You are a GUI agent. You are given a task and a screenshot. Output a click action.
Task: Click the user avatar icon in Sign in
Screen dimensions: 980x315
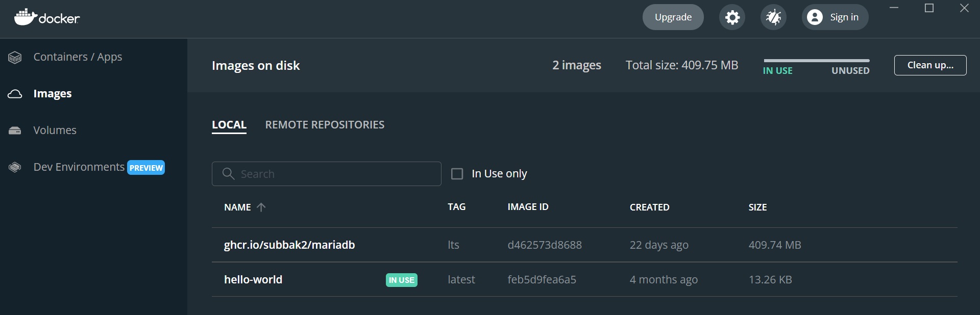(815, 17)
